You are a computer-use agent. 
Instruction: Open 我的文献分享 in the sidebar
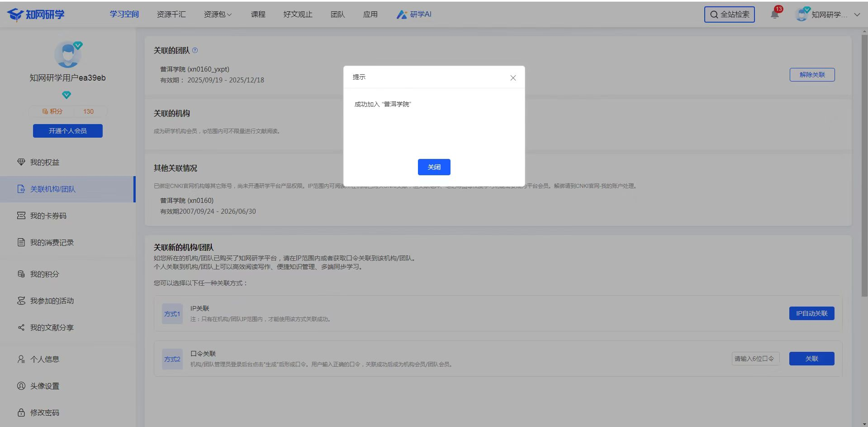tap(52, 328)
